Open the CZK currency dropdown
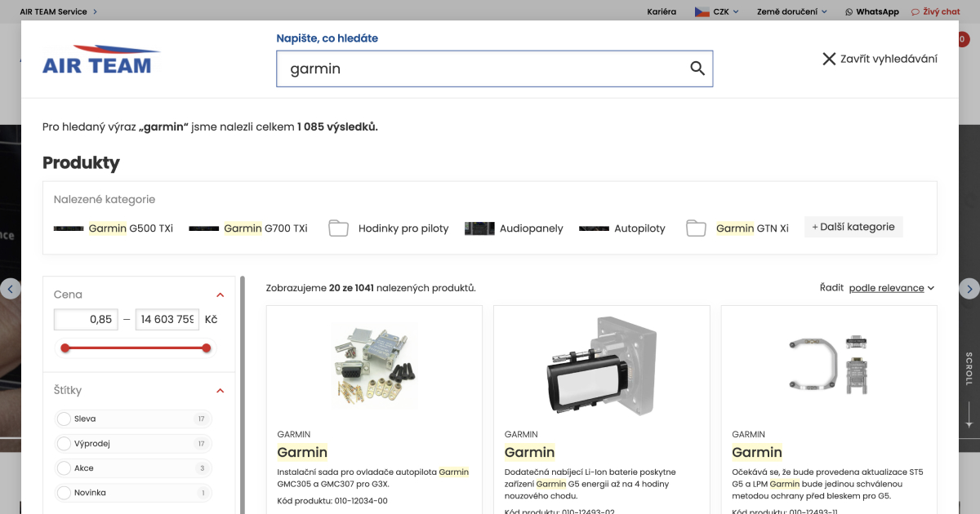The height and width of the screenshot is (514, 980). [x=726, y=12]
